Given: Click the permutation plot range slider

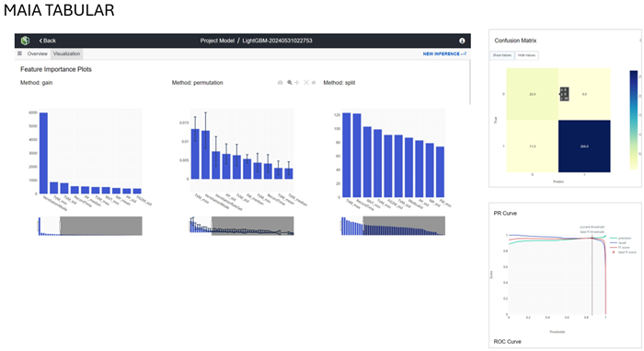Looking at the screenshot, I should click(241, 226).
